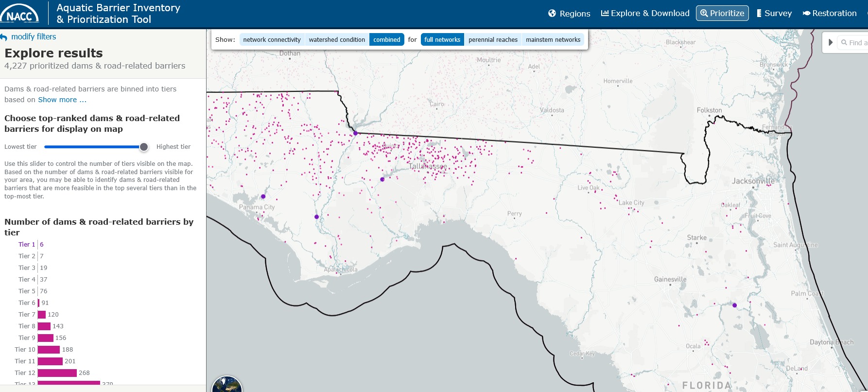Show watershed condition scenario

337,40
